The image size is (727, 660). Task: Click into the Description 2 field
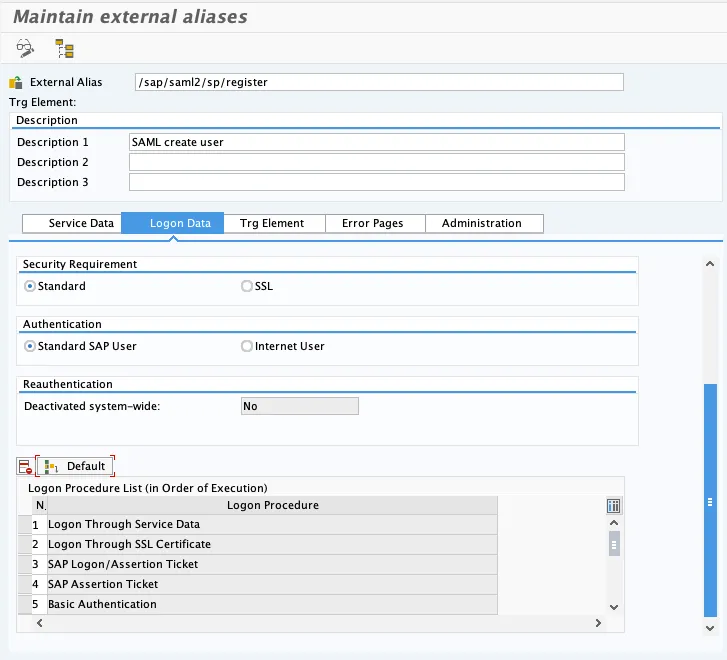[x=376, y=162]
